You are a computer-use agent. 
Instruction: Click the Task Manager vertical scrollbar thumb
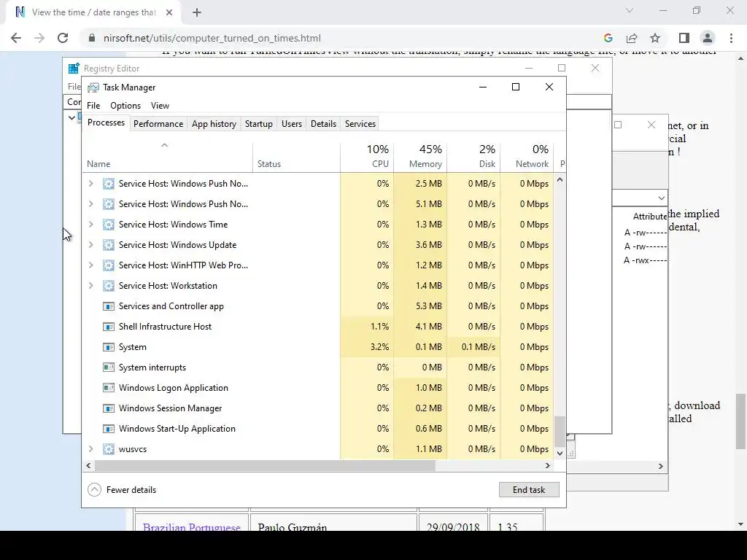pos(560,431)
